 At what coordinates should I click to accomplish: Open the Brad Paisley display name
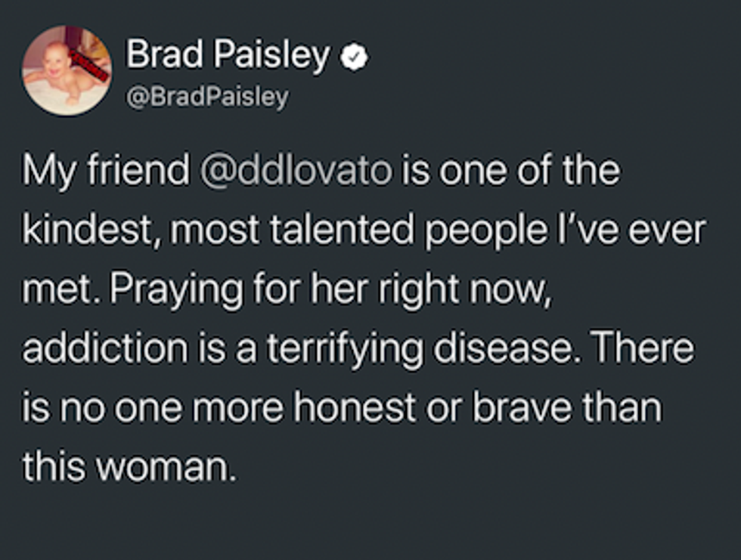[x=228, y=55]
